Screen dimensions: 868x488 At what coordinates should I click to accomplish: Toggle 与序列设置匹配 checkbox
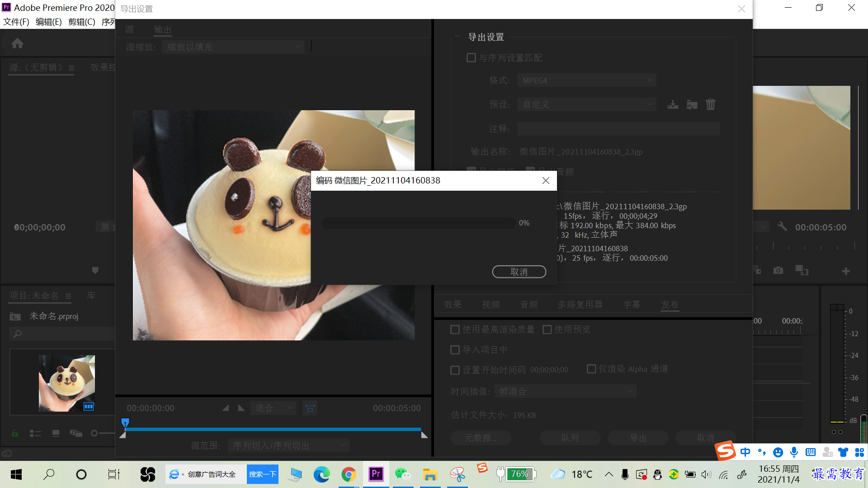pyautogui.click(x=471, y=58)
